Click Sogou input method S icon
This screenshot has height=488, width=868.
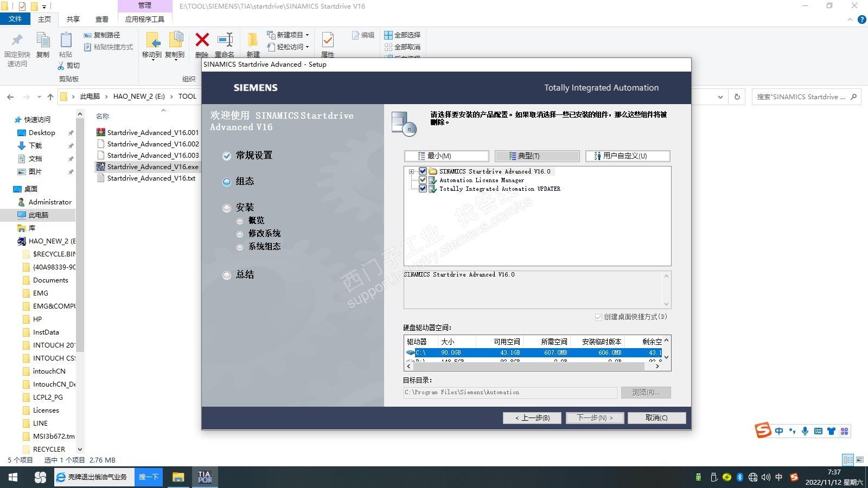(763, 431)
